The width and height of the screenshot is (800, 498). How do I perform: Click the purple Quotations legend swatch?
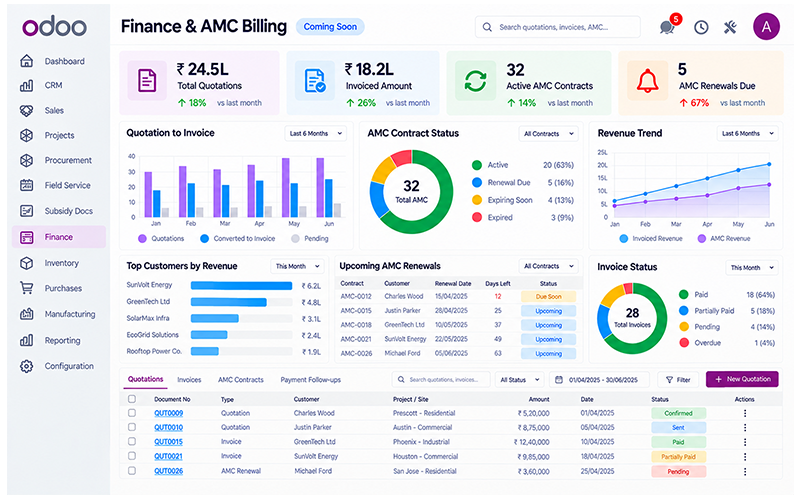[x=142, y=238]
